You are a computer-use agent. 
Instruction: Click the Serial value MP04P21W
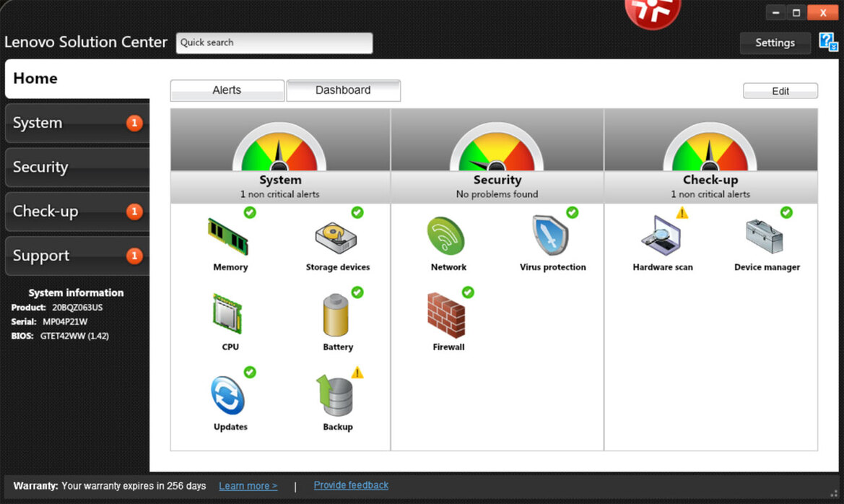click(x=65, y=321)
